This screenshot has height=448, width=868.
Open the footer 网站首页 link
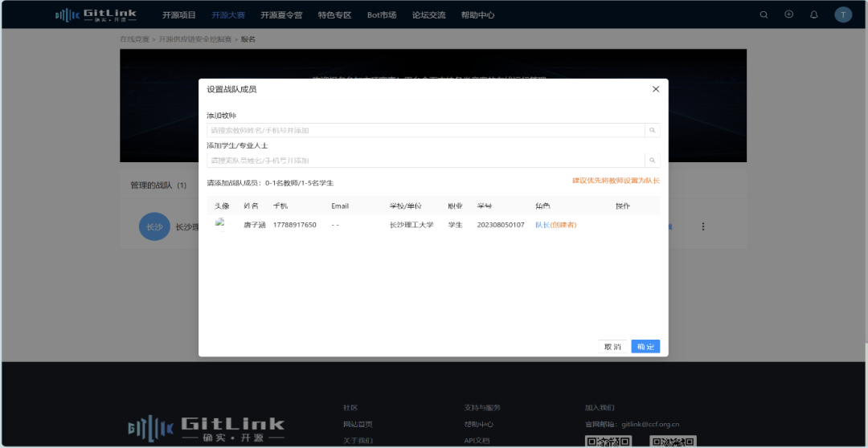[358, 424]
